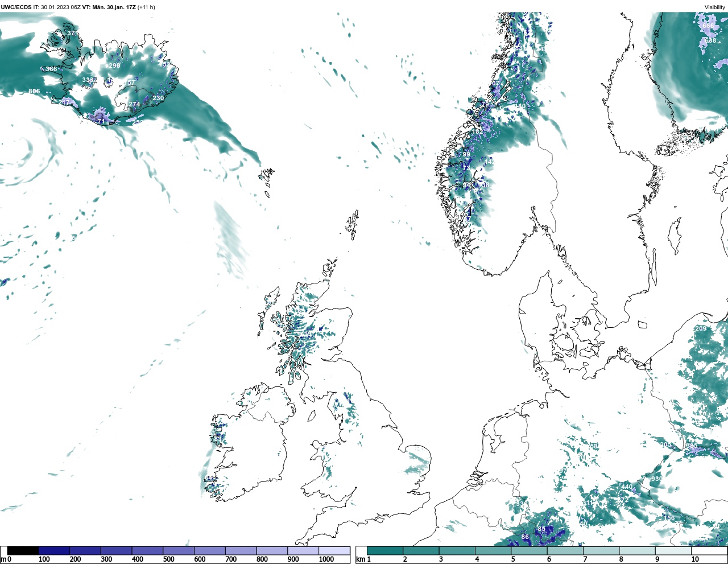Click the '(+11 h)' forecast offset text

146,7
